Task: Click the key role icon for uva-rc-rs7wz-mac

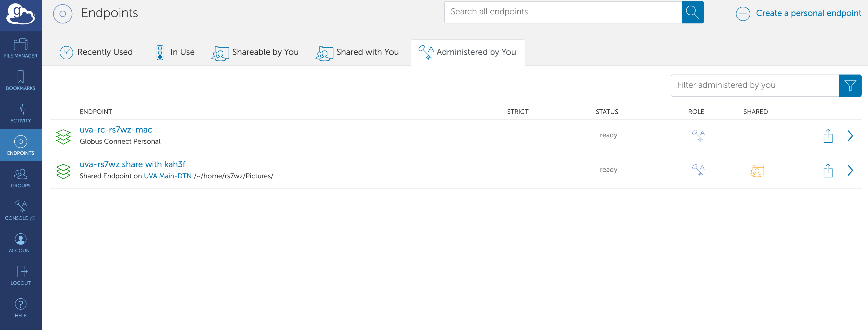Action: (698, 135)
